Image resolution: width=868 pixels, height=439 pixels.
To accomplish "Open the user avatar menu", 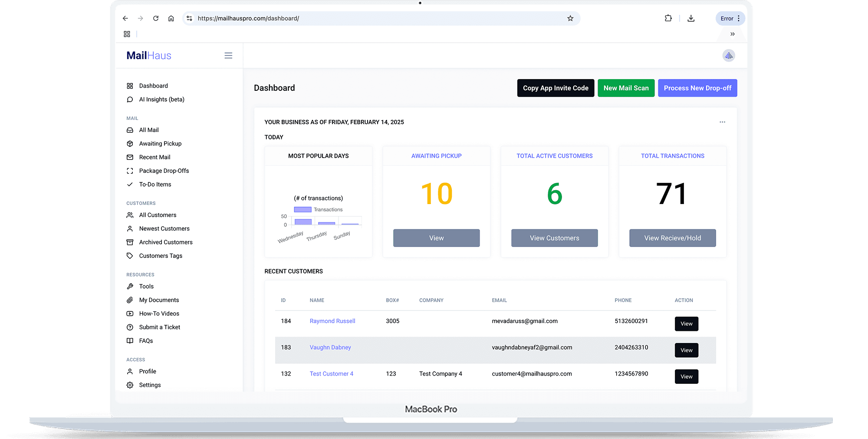I will [x=729, y=56].
